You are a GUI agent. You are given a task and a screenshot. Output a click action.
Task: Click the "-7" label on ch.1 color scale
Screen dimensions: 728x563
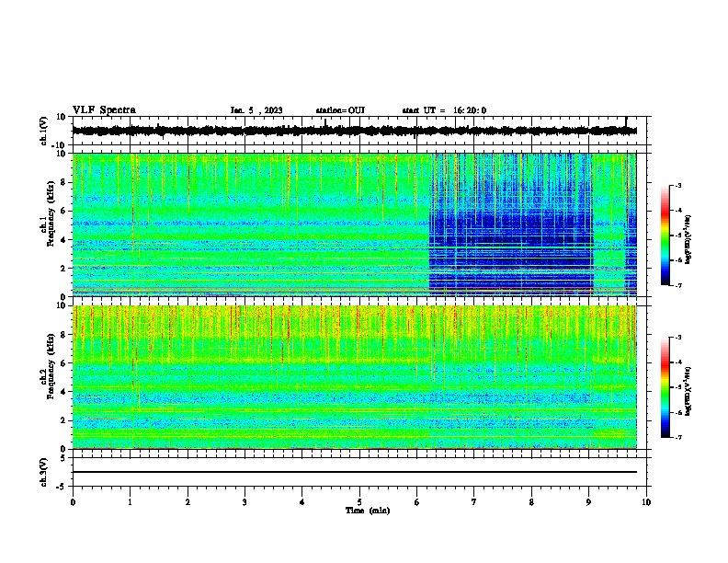pyautogui.click(x=677, y=285)
